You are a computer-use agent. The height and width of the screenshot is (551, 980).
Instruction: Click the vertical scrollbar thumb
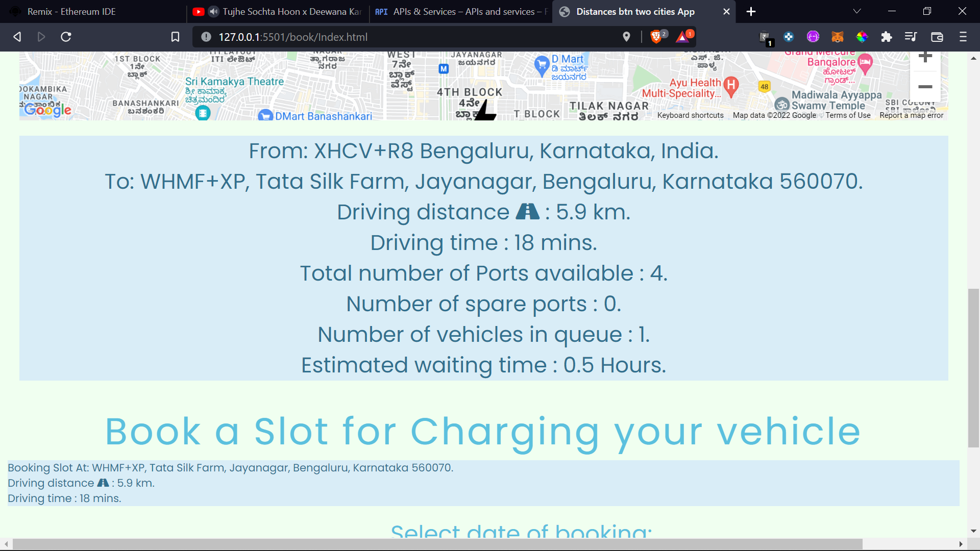click(x=973, y=367)
